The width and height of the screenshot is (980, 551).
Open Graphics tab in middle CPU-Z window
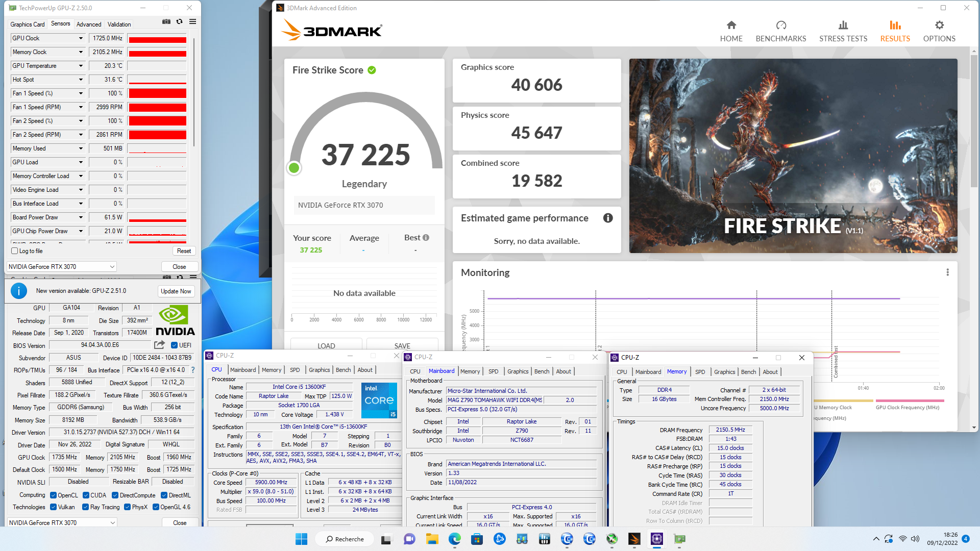518,371
